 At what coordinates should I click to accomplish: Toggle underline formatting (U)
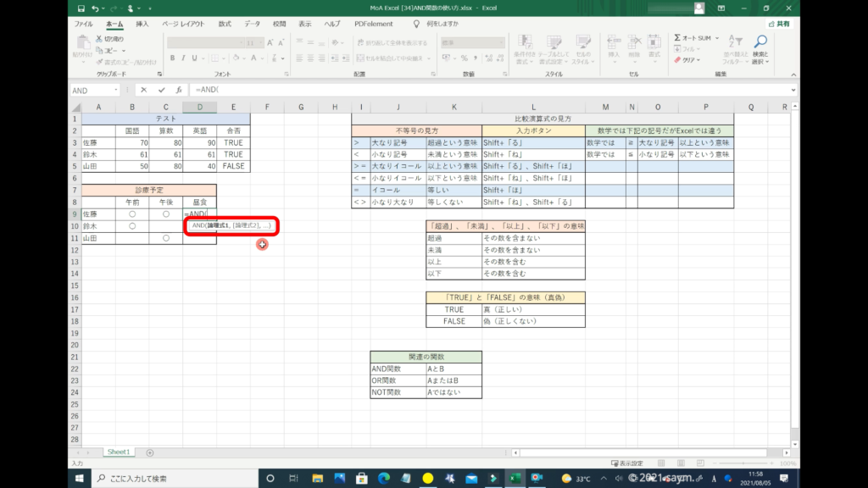[195, 58]
